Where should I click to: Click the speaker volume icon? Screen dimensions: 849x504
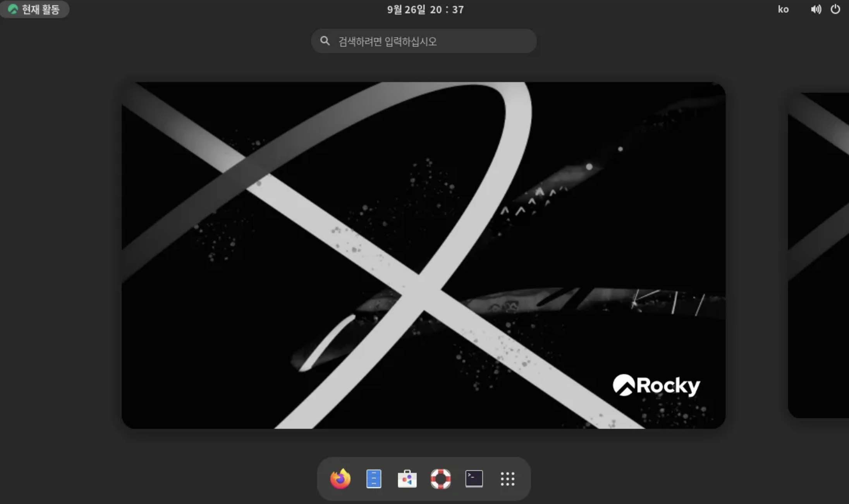816,9
